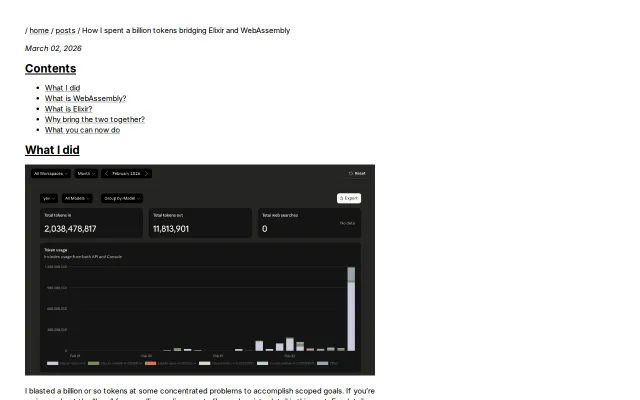Open the small dropdown left of All Models
Screen dimensions: 640x400
pyautogui.click(x=49, y=198)
